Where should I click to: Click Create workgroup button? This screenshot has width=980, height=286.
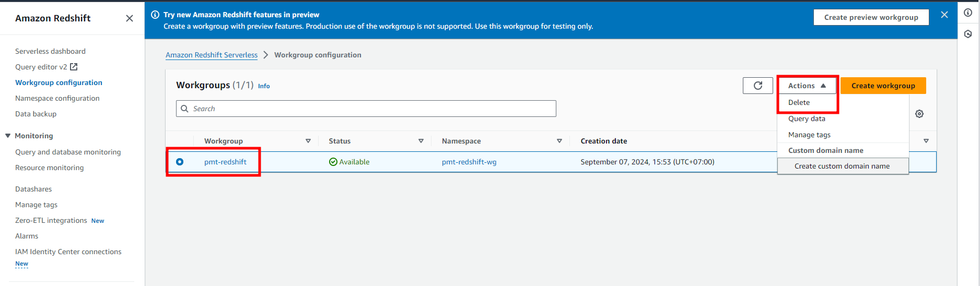(x=883, y=86)
